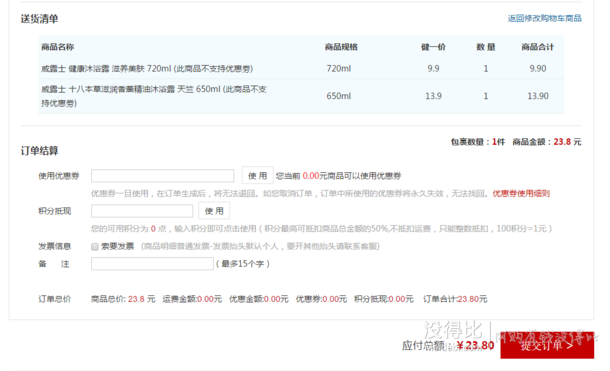Click the coupon code input field
Screen dimensions: 610x371
pos(163,176)
